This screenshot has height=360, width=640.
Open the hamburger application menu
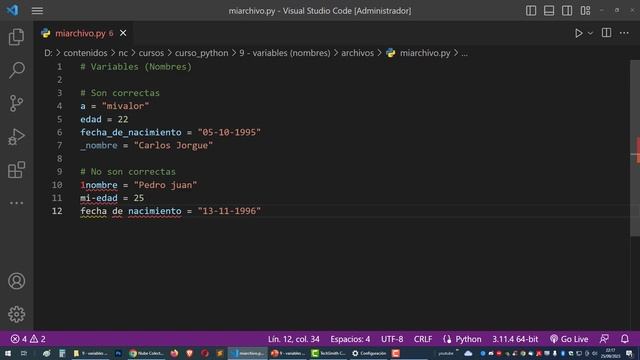click(x=37, y=11)
